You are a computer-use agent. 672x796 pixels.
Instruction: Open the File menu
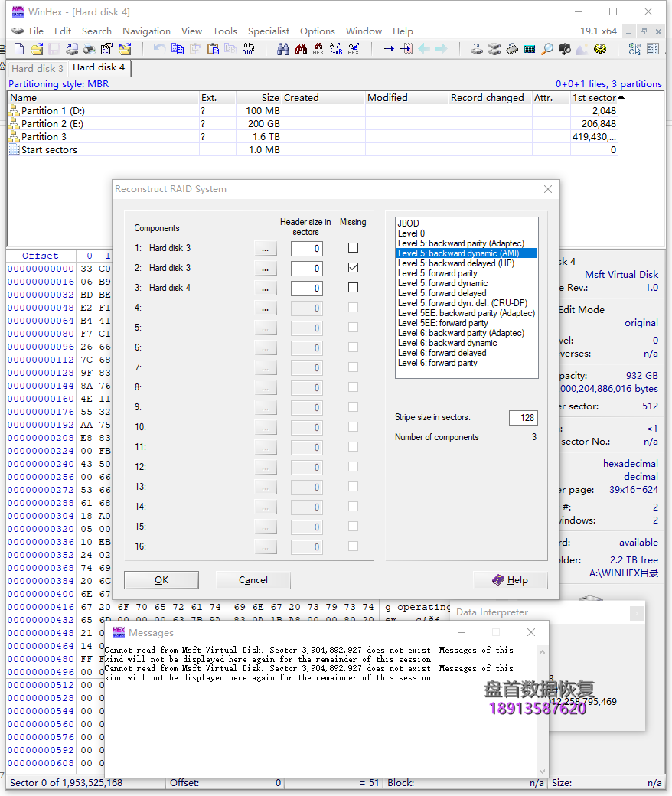tap(36, 31)
